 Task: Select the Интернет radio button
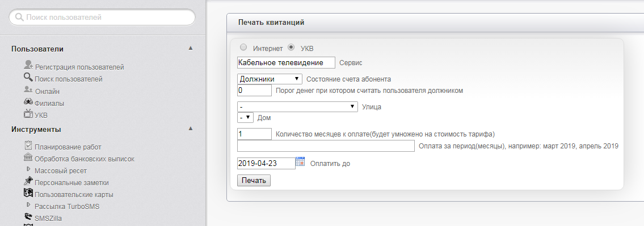[x=243, y=47]
